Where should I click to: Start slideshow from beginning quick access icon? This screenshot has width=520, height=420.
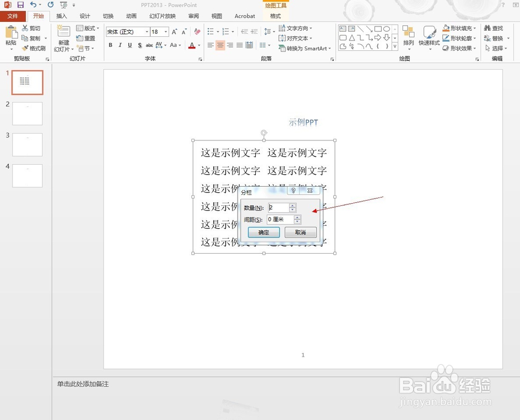point(63,5)
